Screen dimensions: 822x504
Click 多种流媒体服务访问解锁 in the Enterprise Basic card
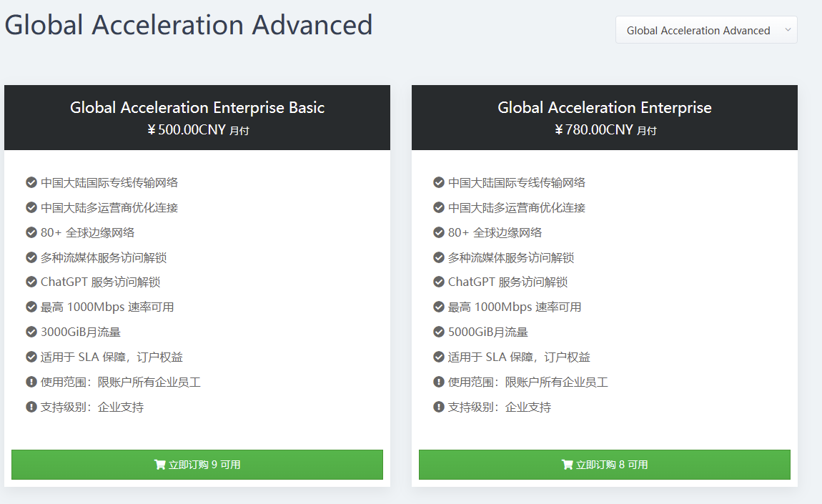104,257
